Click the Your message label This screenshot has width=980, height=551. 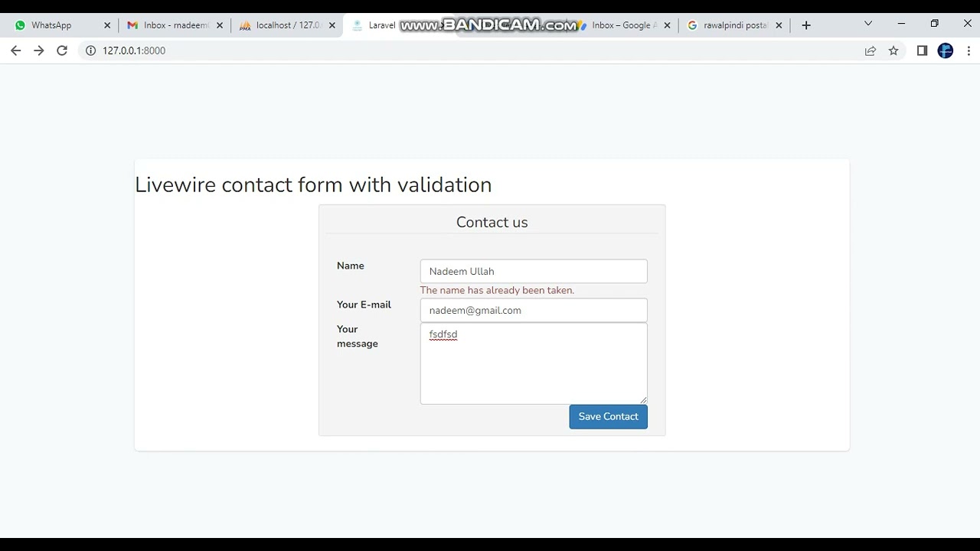358,336
